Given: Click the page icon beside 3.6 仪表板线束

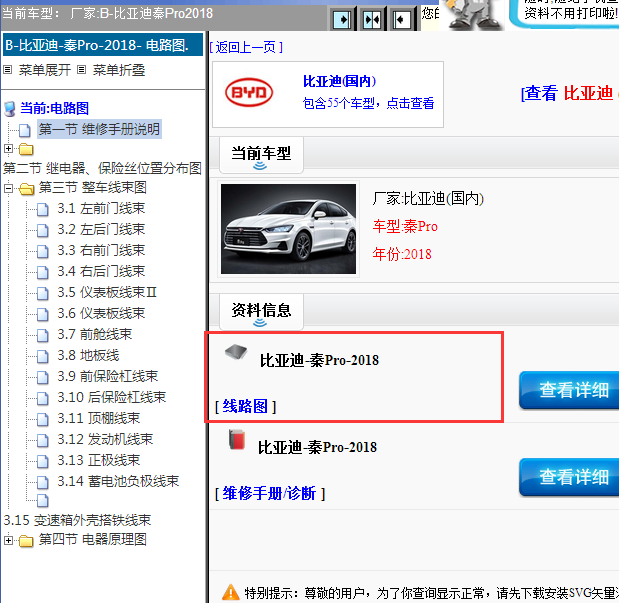Looking at the screenshot, I should coord(43,314).
